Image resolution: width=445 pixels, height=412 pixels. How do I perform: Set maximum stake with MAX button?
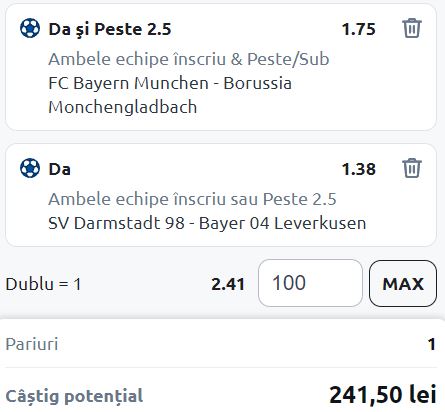(403, 283)
